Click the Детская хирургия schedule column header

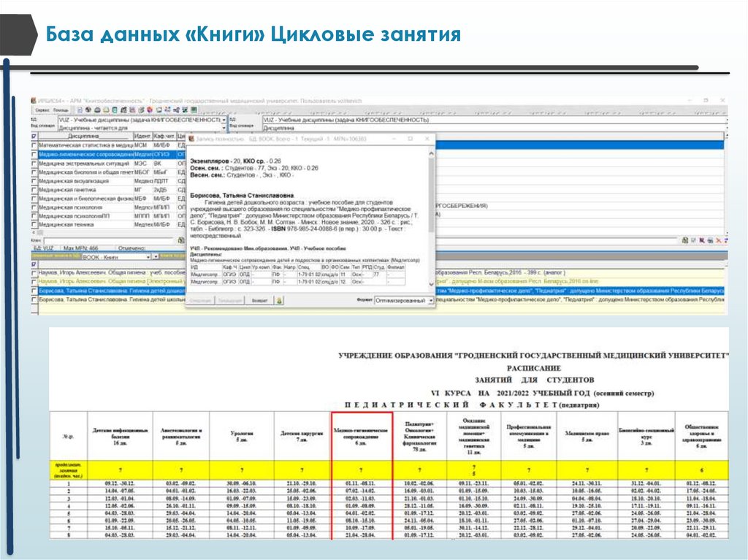click(302, 436)
